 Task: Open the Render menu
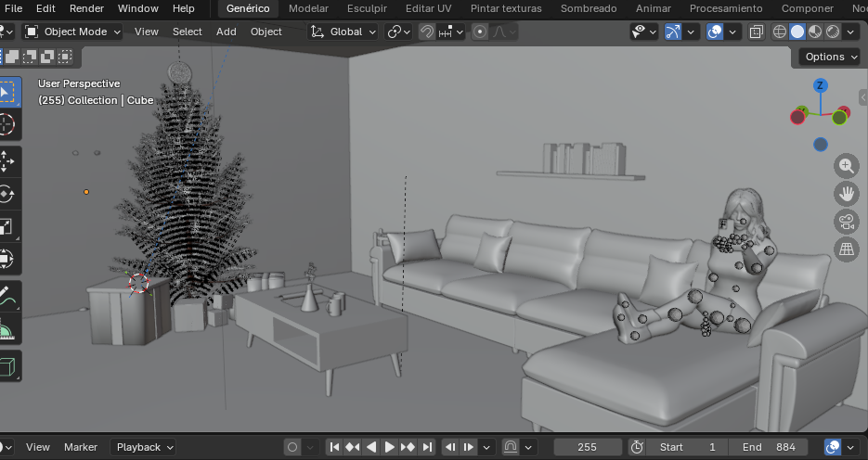pyautogui.click(x=86, y=8)
